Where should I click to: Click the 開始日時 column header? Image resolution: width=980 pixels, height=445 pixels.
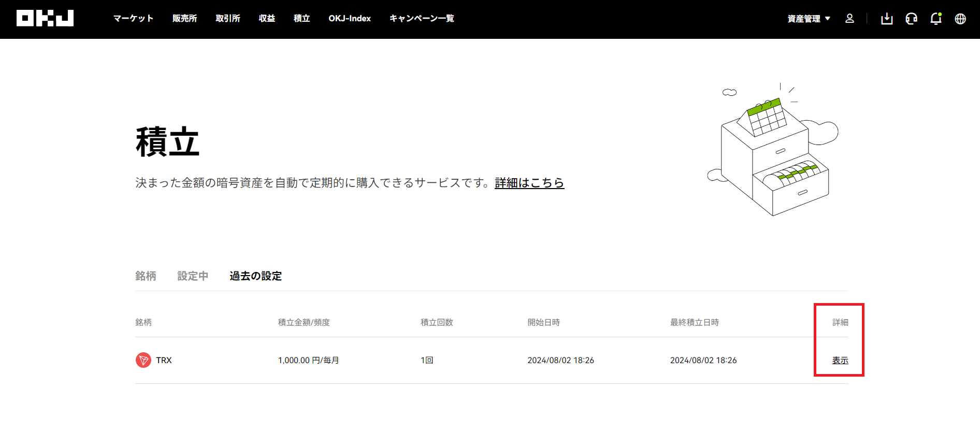tap(543, 322)
